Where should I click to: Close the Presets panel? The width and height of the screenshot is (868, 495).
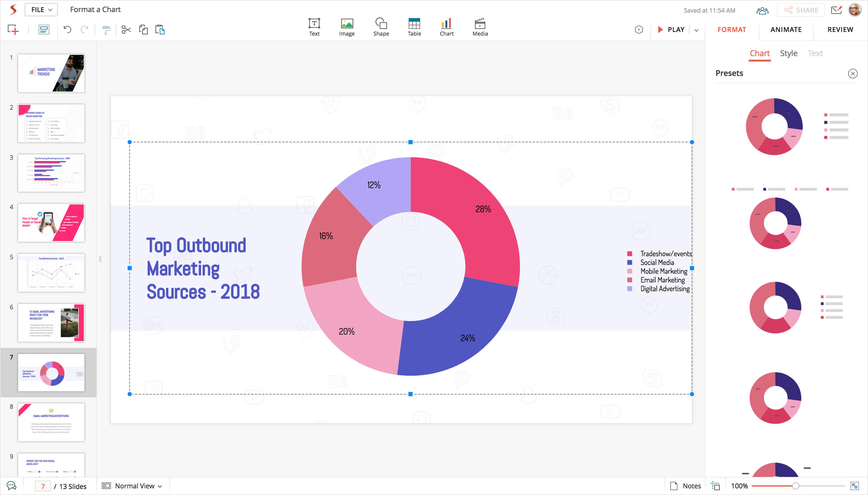point(852,74)
